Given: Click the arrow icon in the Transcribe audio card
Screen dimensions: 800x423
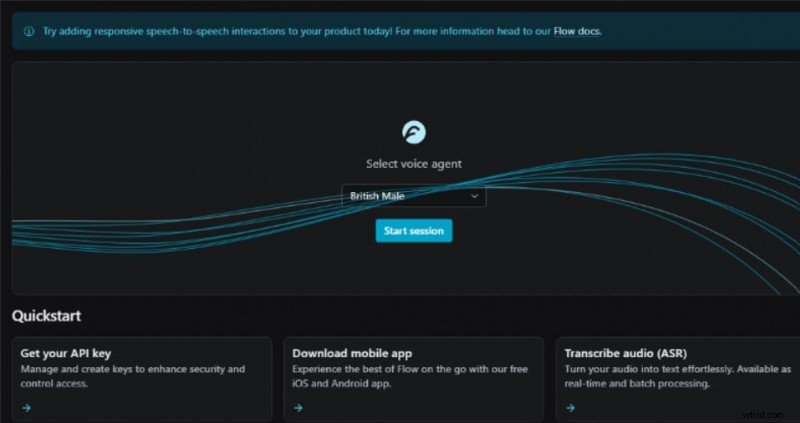Looking at the screenshot, I should click(570, 407).
